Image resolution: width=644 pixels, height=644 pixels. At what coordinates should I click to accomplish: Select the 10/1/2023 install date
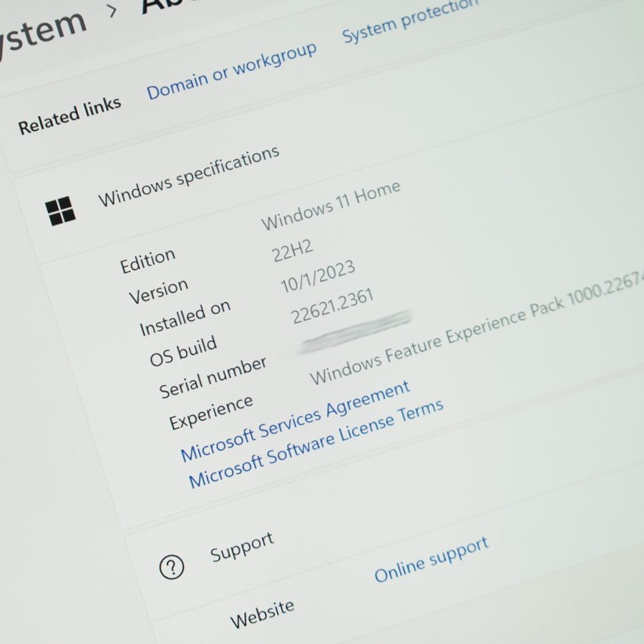318,276
